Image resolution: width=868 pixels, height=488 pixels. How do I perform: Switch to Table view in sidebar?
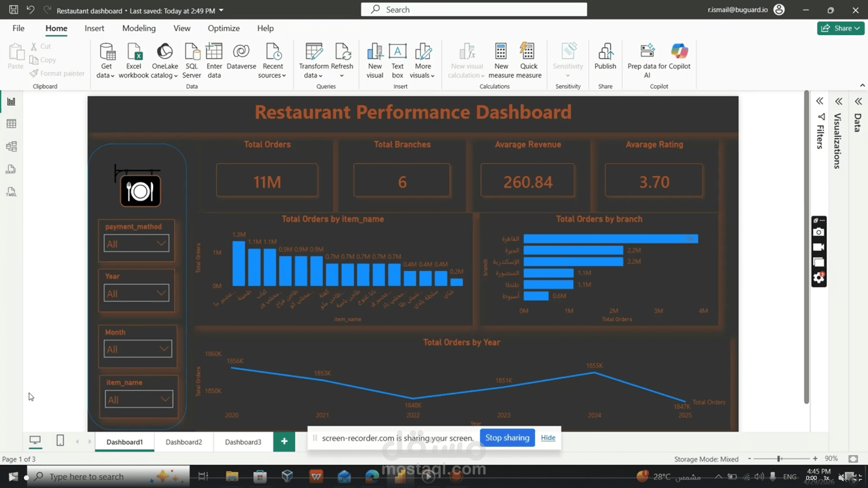coord(11,124)
